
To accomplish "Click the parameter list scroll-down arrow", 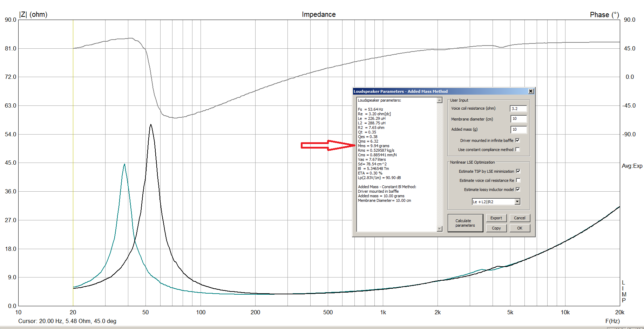I will [440, 229].
